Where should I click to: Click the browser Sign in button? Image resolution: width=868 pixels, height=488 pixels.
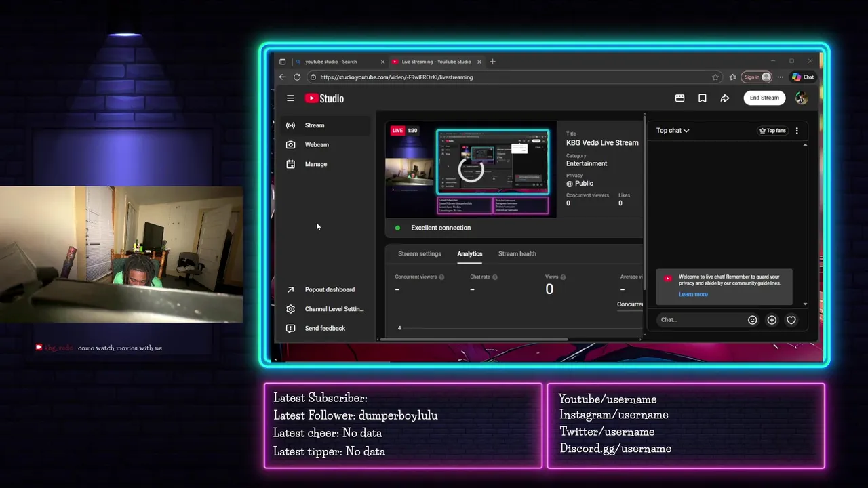[756, 77]
